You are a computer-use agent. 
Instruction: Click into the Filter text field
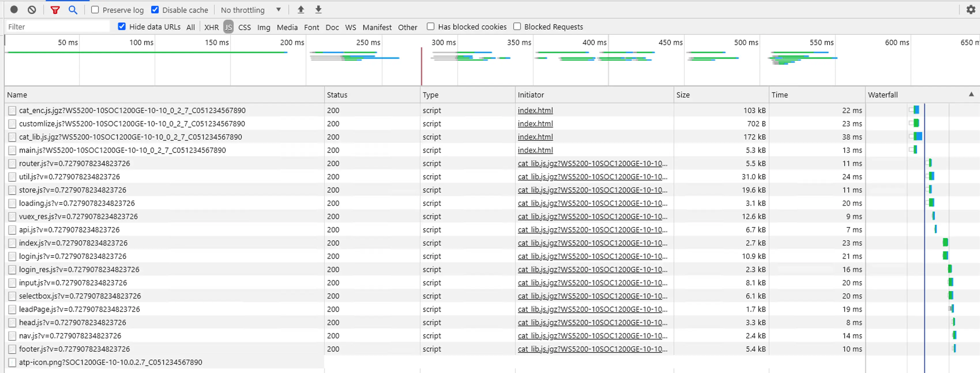coord(57,27)
